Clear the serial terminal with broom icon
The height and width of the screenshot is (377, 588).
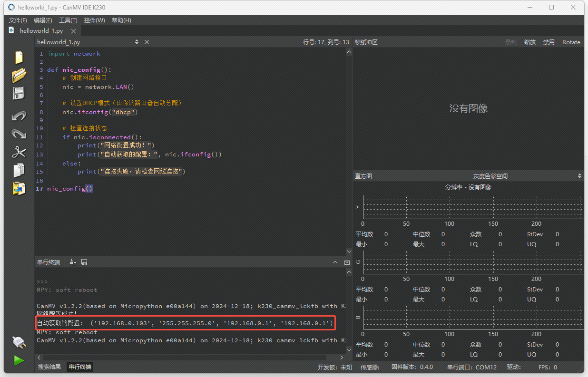coord(73,262)
